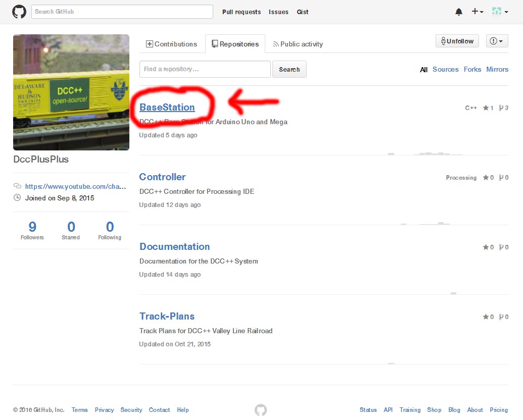Open the Help footer link

183,410
